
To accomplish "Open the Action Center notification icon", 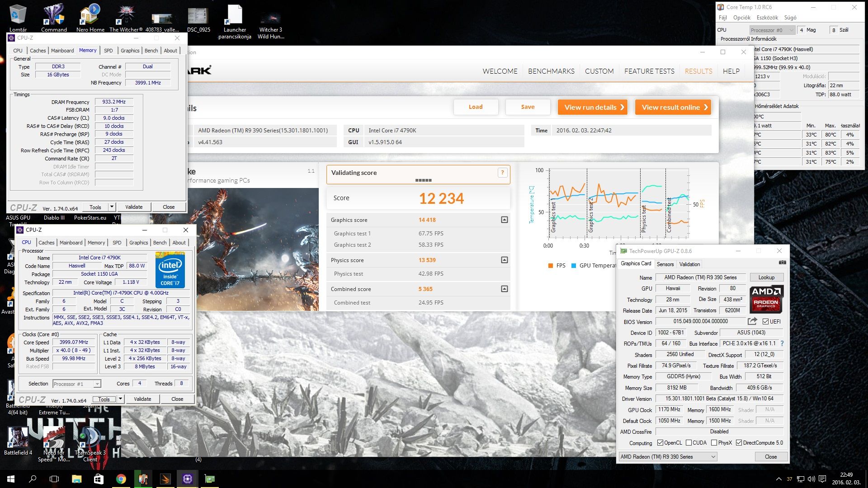I will pos(822,479).
